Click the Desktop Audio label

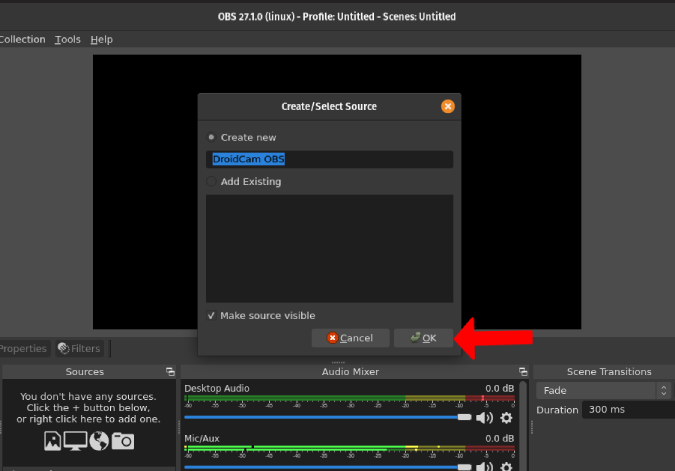point(217,388)
